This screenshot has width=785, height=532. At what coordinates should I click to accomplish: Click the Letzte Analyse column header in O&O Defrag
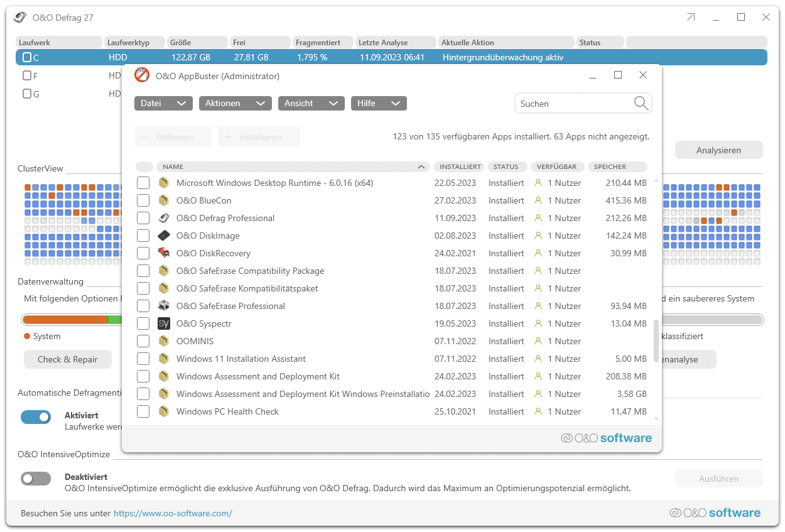coord(396,42)
